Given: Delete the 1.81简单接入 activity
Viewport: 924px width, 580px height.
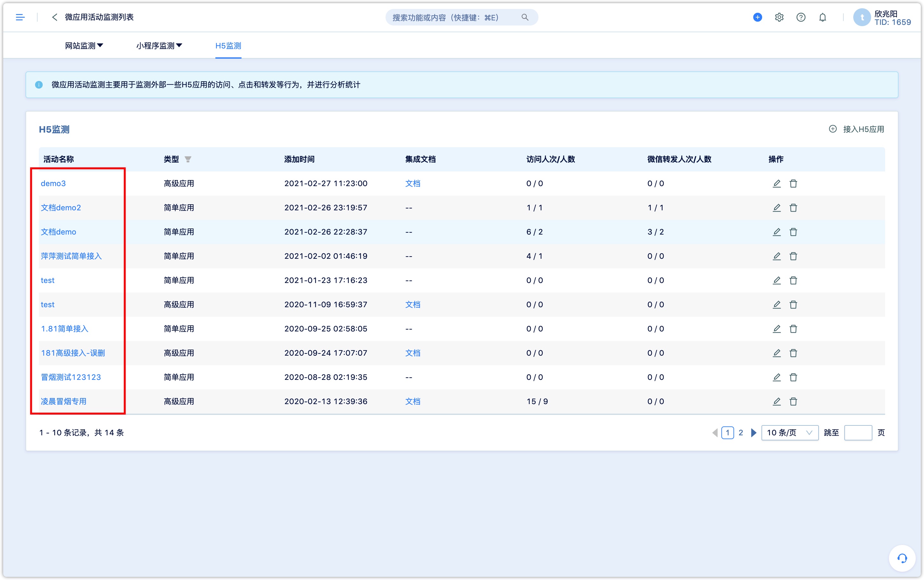Looking at the screenshot, I should [793, 329].
